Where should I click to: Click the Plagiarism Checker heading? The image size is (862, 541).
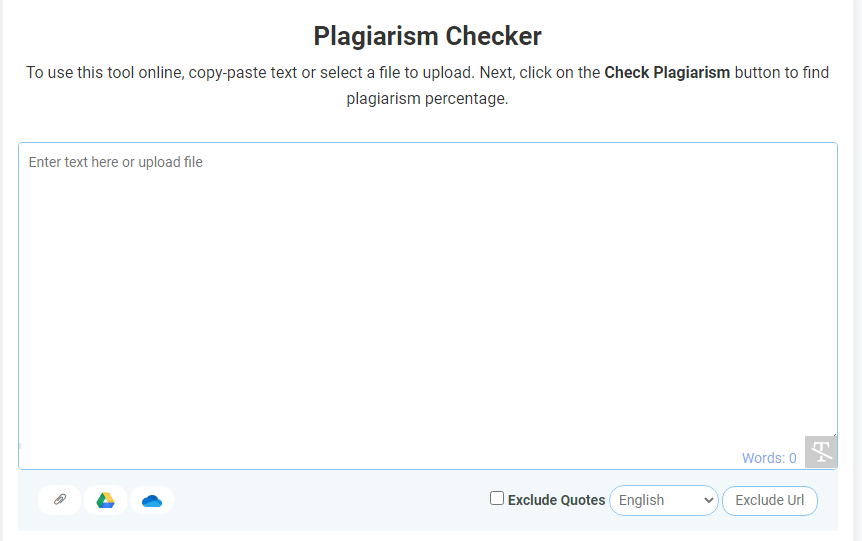pos(427,37)
